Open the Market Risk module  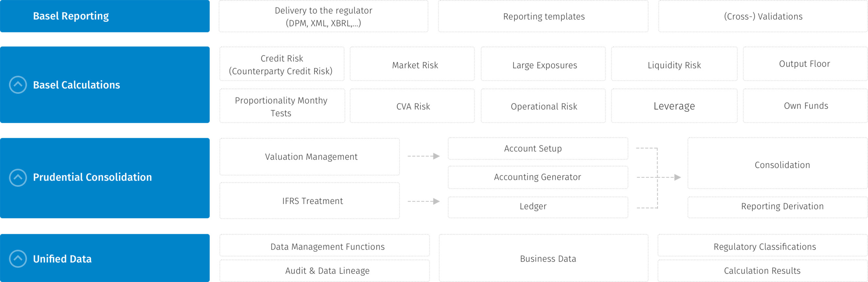click(x=415, y=65)
